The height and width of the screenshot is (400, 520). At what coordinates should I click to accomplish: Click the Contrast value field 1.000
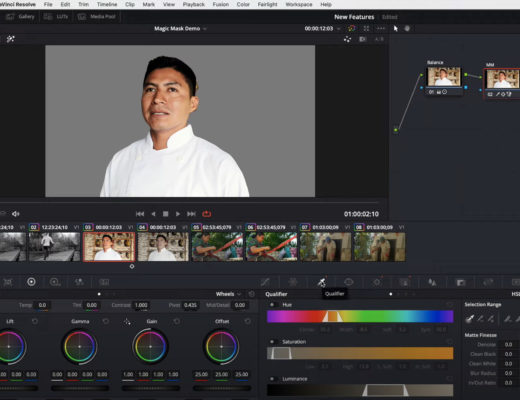(x=141, y=305)
